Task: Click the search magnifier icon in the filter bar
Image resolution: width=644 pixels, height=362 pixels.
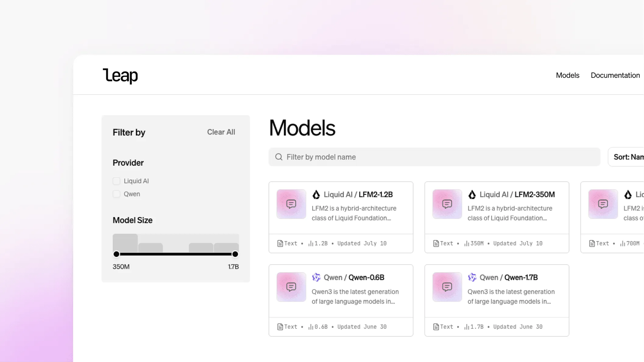Action: click(x=278, y=157)
